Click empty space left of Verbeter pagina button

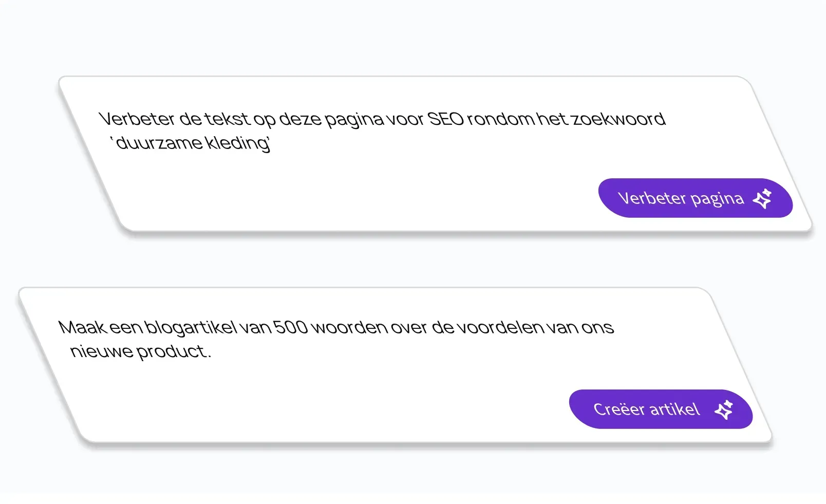coord(411,198)
